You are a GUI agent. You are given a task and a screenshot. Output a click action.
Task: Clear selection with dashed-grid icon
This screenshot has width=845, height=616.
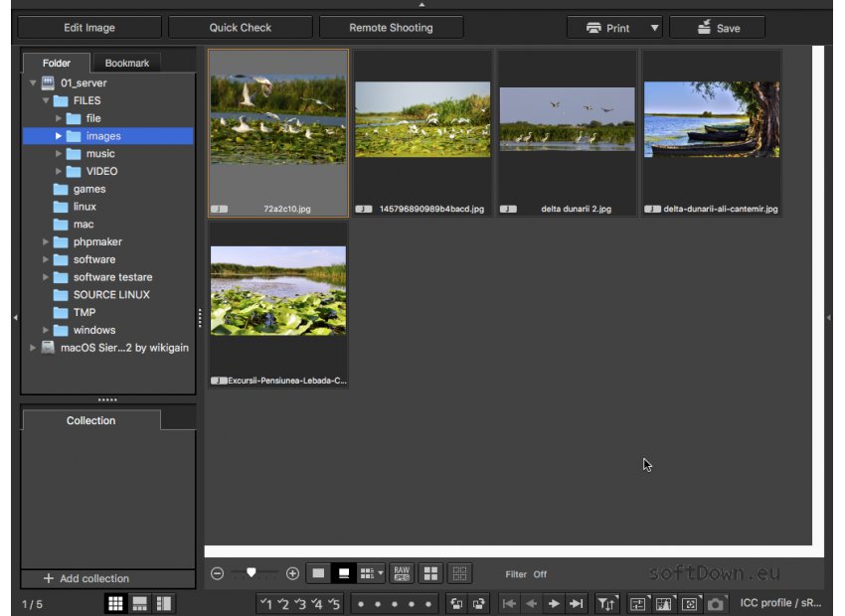(x=459, y=573)
